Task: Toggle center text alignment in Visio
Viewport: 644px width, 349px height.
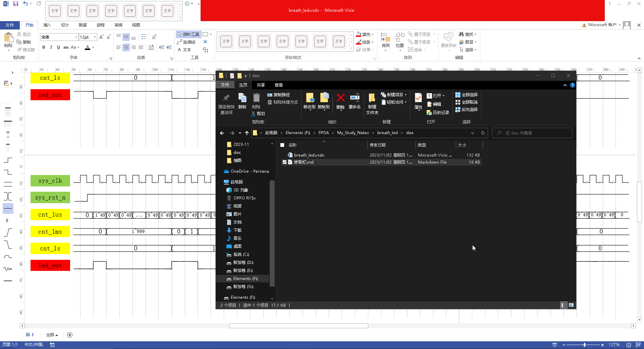Action: [126, 47]
